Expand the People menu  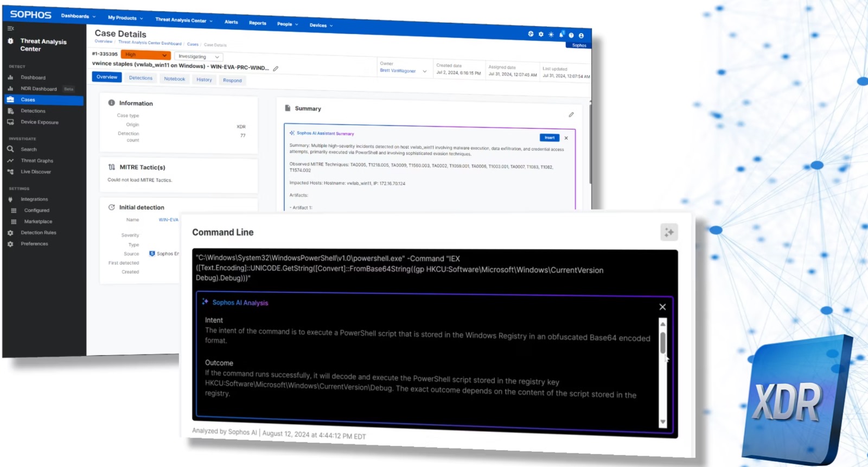point(288,24)
